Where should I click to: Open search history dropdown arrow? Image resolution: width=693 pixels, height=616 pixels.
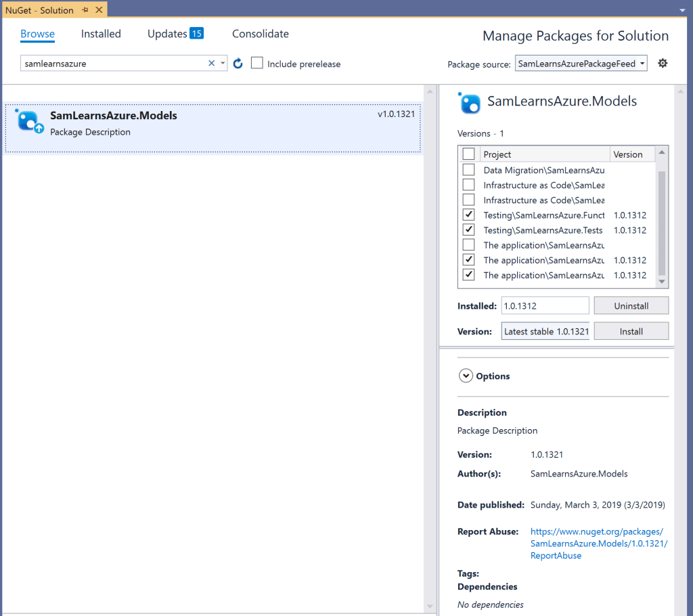pos(223,64)
